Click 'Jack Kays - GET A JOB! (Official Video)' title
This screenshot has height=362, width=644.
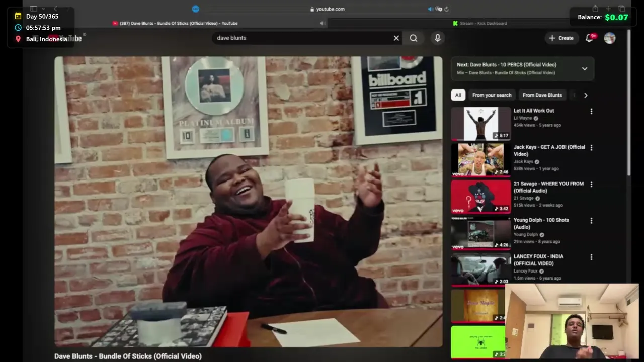(549, 151)
